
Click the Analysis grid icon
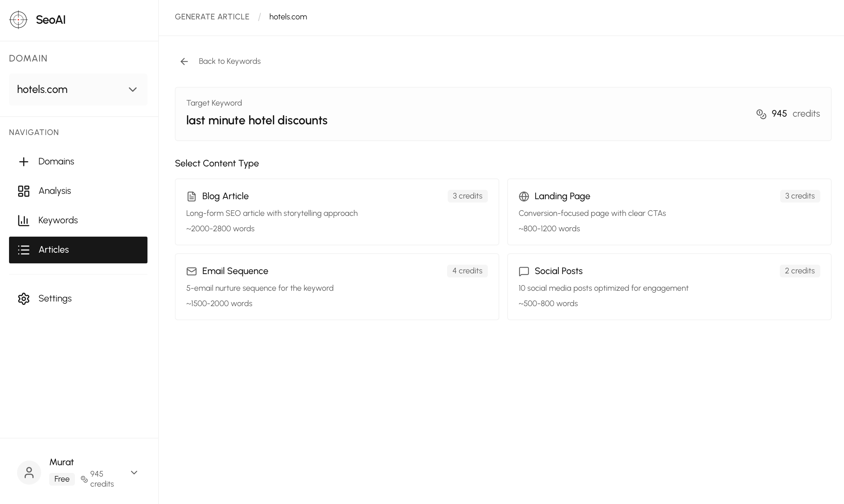[23, 191]
